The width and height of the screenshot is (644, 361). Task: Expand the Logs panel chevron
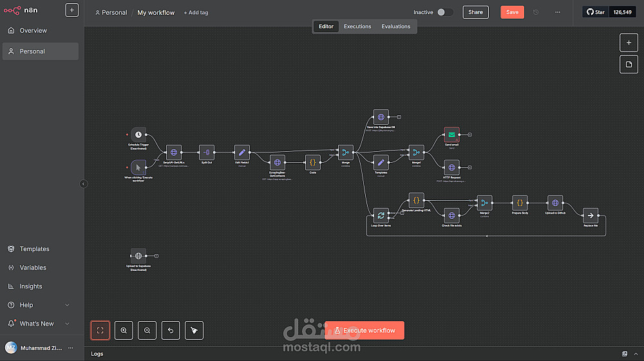click(636, 354)
